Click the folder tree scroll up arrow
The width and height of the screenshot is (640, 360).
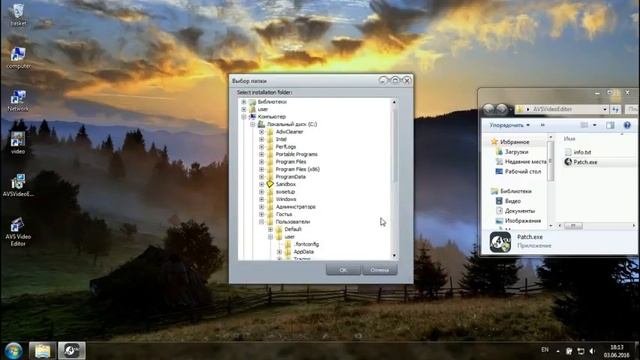394,102
